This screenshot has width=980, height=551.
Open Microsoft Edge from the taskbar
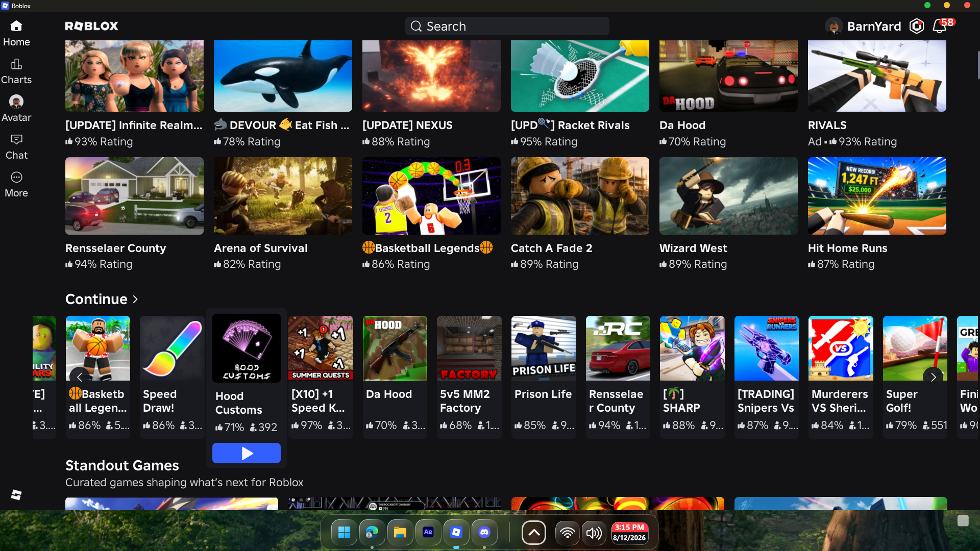pyautogui.click(x=372, y=533)
